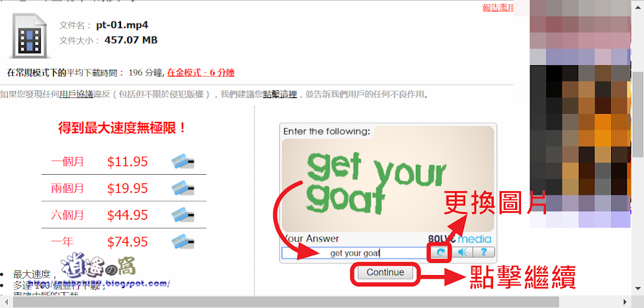Click the credit card icon for 六個月 plan

tap(182, 215)
